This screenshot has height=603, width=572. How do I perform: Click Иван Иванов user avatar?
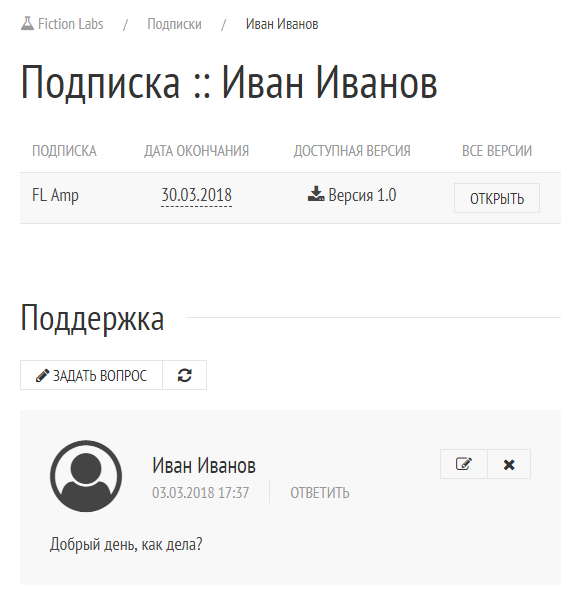[x=86, y=476]
